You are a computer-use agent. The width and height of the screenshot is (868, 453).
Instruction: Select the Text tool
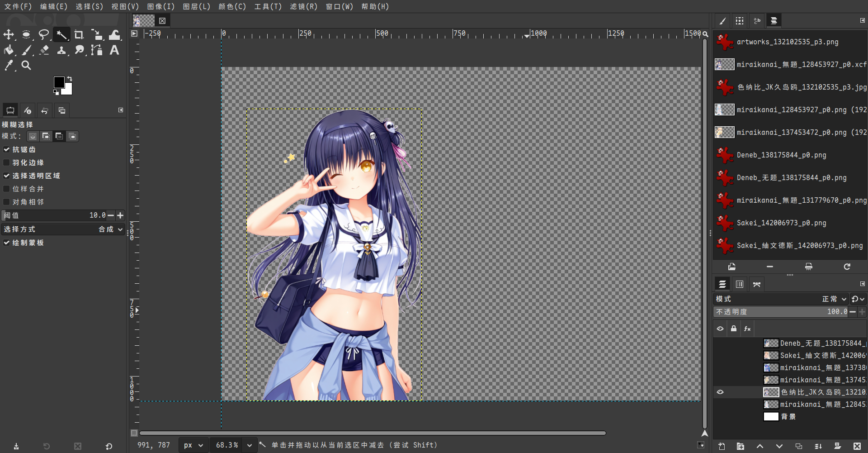point(114,50)
